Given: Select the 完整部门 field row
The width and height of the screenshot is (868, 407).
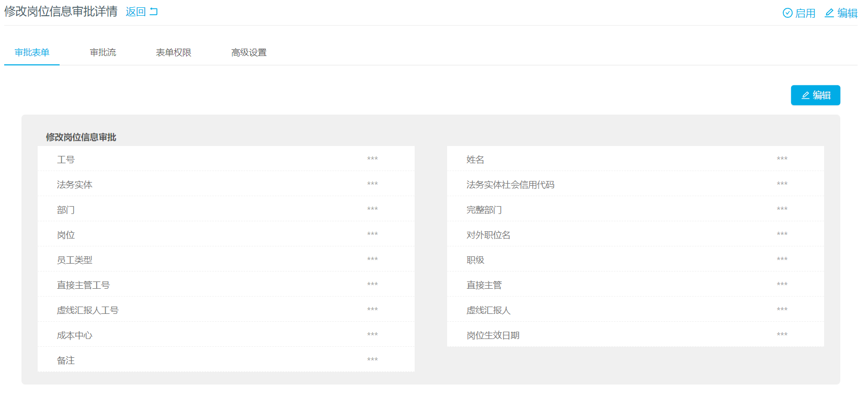Looking at the screenshot, I should pos(635,209).
